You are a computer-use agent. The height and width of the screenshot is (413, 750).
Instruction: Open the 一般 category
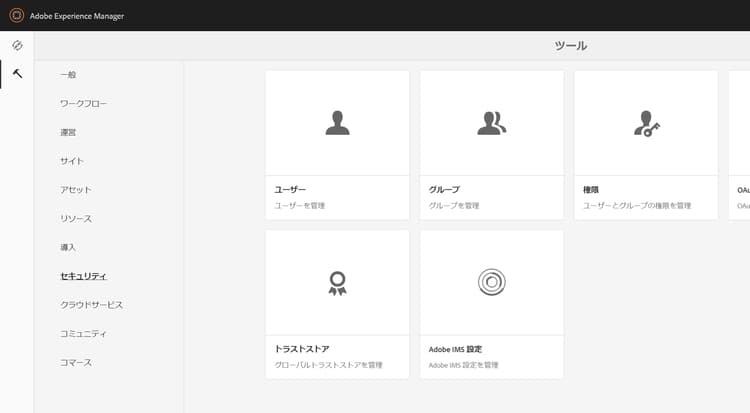pyautogui.click(x=68, y=75)
